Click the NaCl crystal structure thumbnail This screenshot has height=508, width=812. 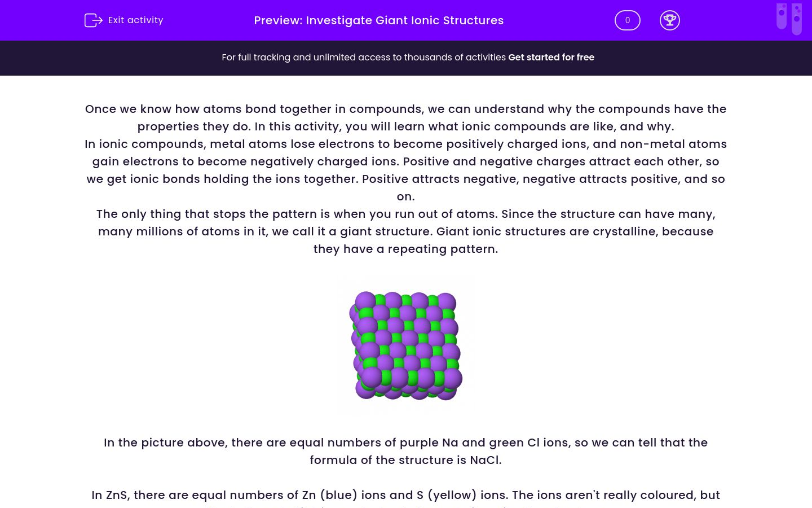coord(406,345)
